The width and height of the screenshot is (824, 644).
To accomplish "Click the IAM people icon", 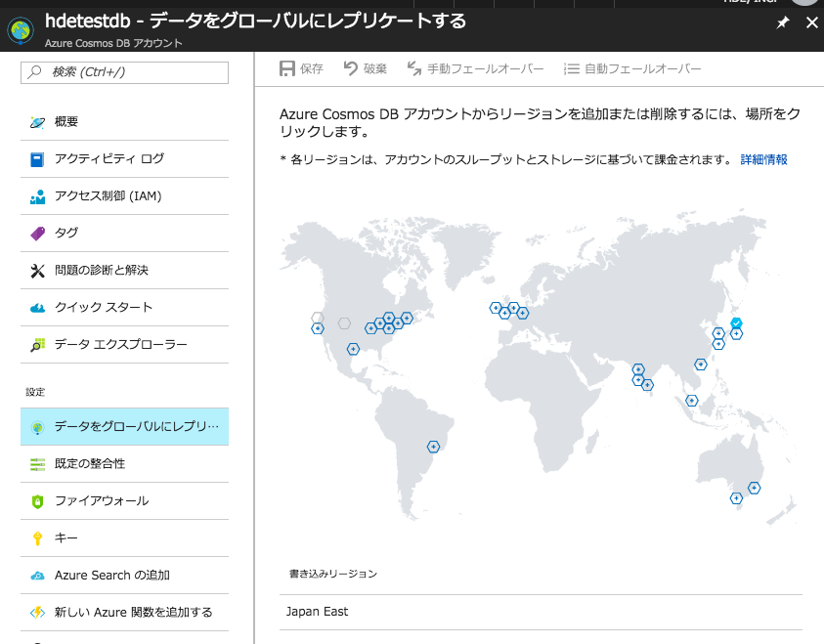I will (x=37, y=197).
